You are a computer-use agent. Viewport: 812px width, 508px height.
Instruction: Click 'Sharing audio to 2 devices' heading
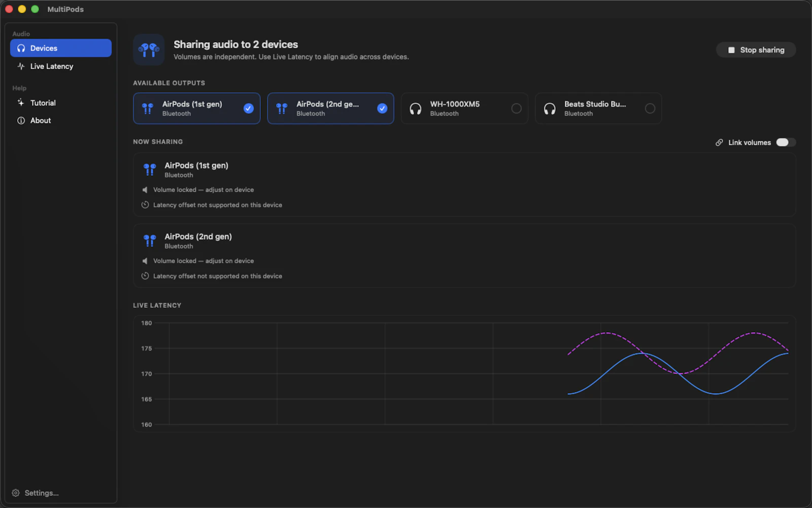click(x=235, y=44)
